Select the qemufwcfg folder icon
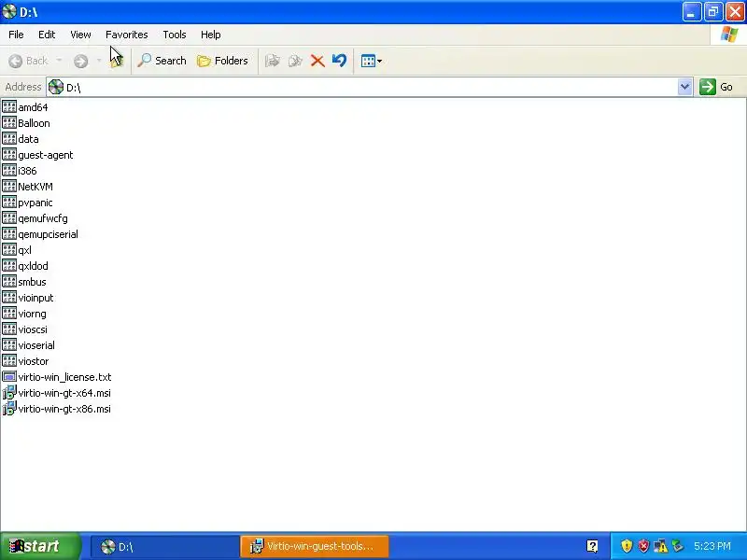Screen dimensions: 747x560 click(9, 218)
